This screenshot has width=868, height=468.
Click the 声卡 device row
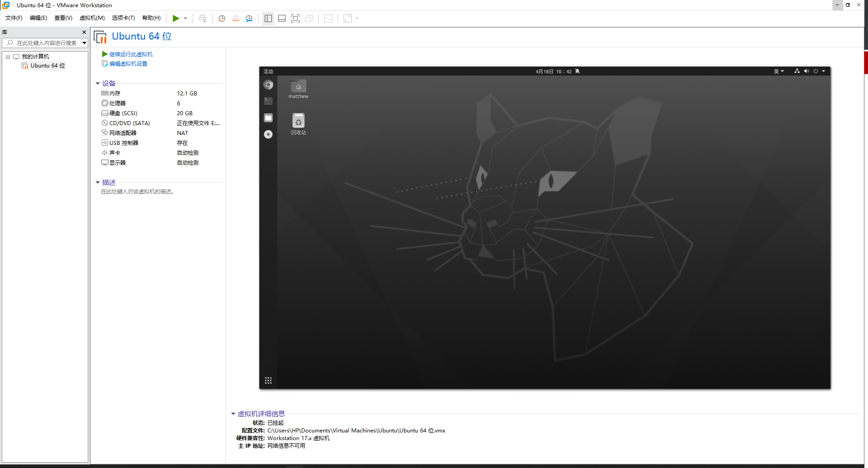pyautogui.click(x=161, y=153)
